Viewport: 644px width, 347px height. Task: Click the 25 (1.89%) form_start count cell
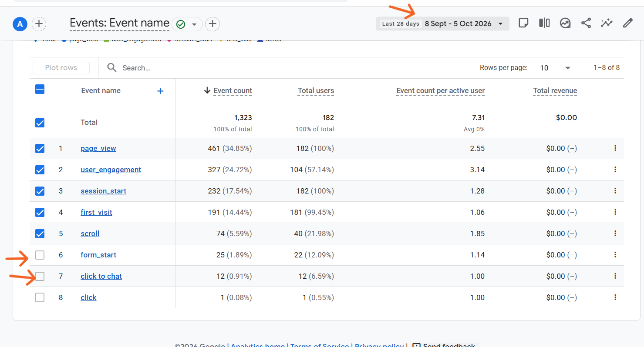[x=234, y=255]
